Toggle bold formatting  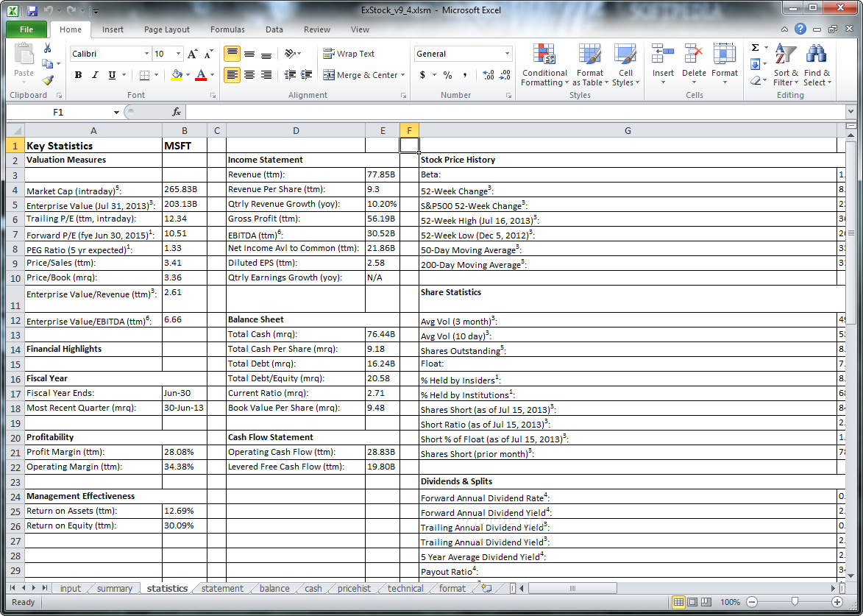(x=77, y=75)
